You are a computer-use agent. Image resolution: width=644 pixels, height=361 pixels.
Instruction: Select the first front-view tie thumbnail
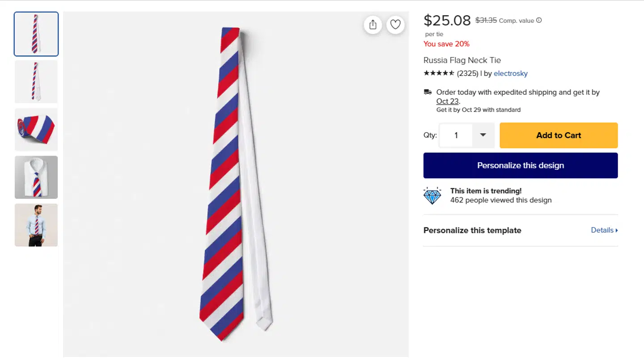[36, 34]
